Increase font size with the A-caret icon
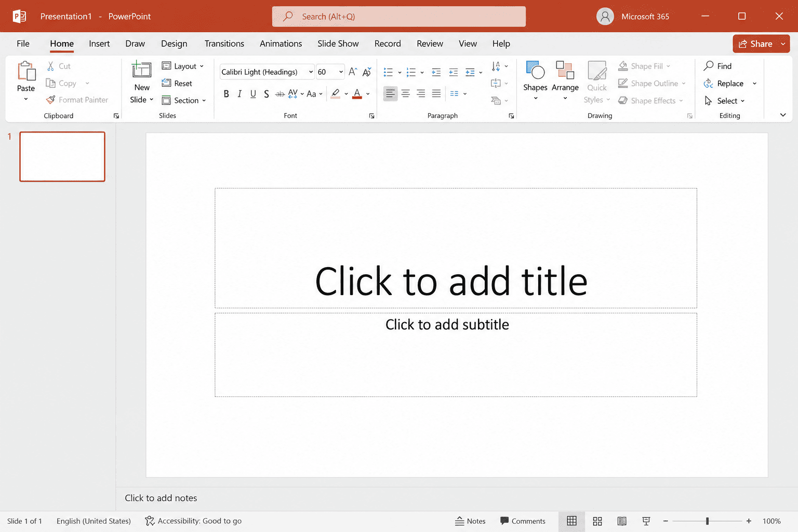Image resolution: width=798 pixels, height=532 pixels. click(353, 72)
